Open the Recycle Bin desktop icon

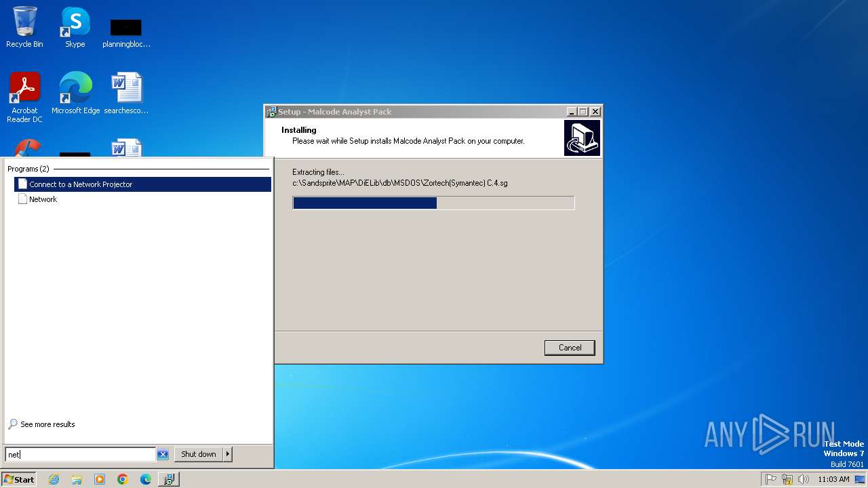pos(24,27)
